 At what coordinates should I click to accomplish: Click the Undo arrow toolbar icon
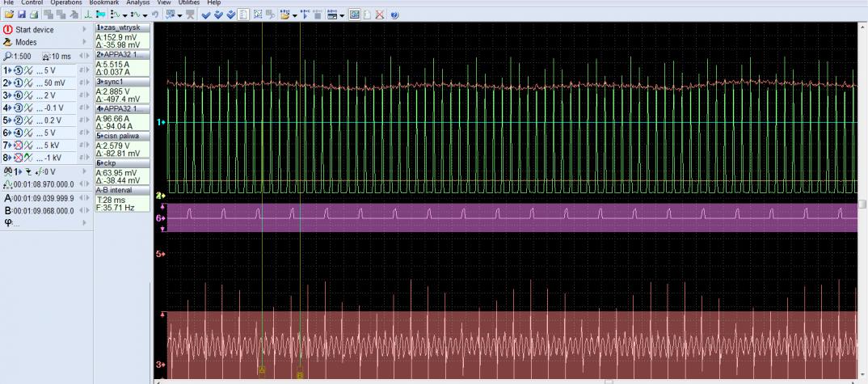coord(154,15)
